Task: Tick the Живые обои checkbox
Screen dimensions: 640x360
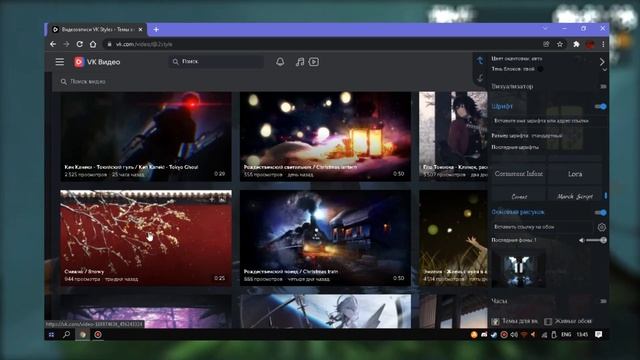Action: pos(548,321)
